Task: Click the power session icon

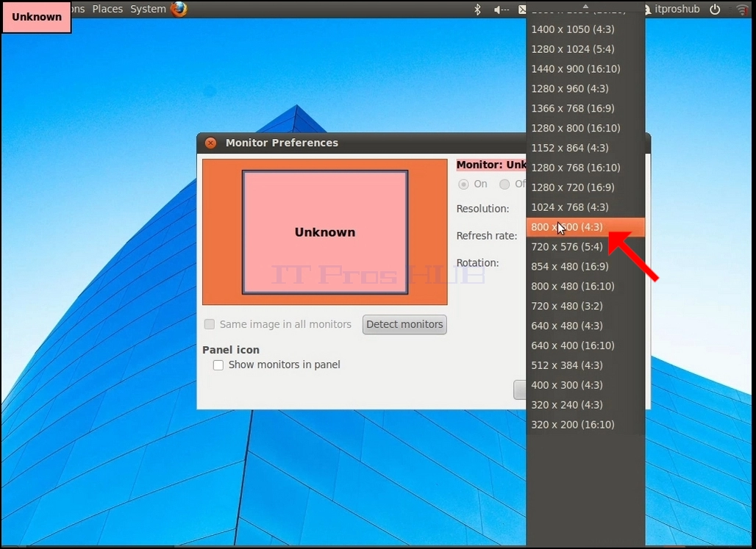Action: coord(715,9)
